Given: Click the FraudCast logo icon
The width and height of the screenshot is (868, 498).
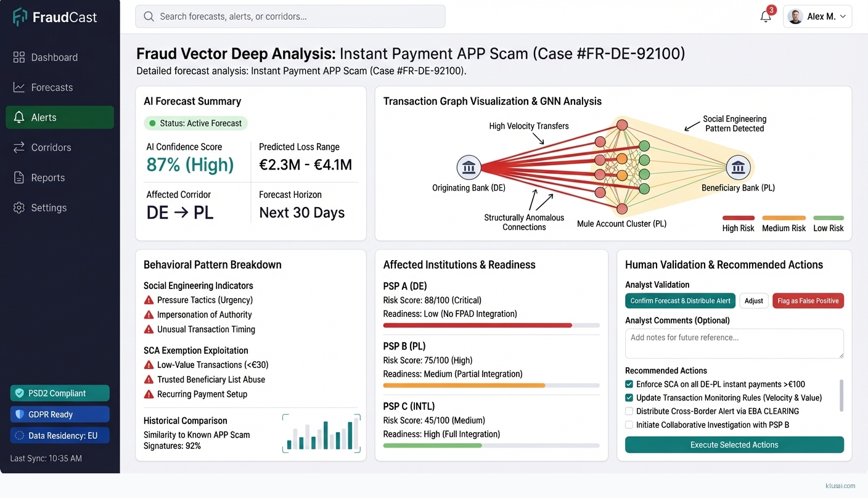Looking at the screenshot, I should 20,17.
